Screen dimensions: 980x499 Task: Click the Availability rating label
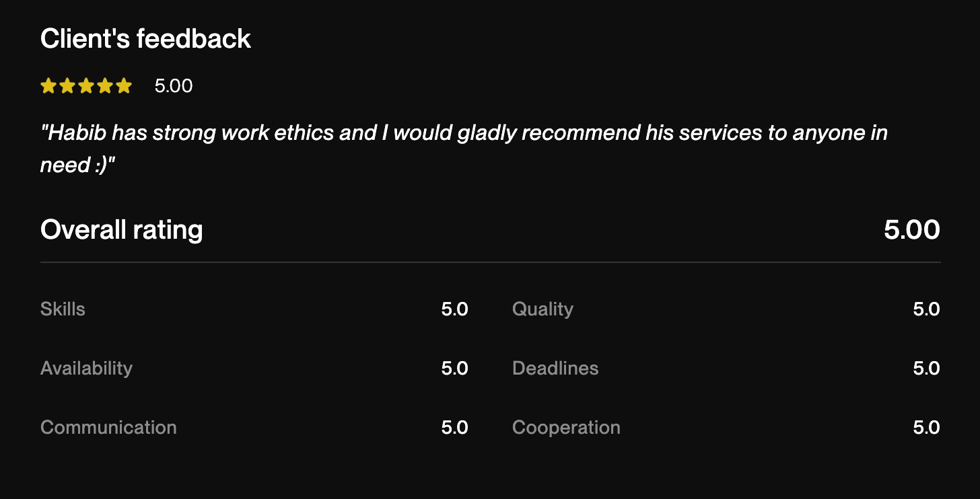(86, 369)
